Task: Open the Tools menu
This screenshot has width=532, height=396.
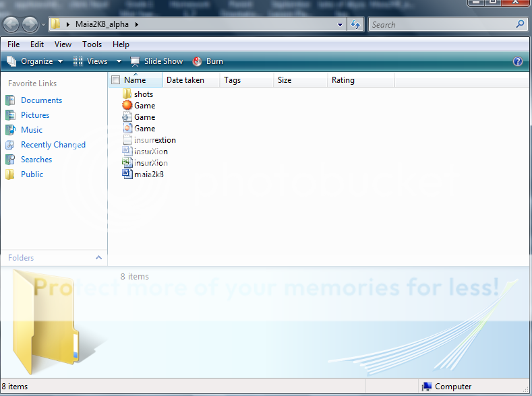Action: [x=92, y=44]
